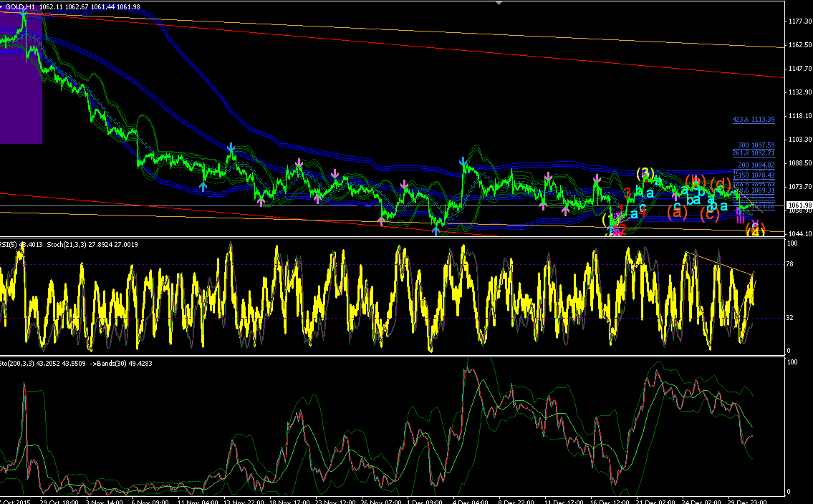This screenshot has width=813, height=504.
Task: Click Fibonacci level 423.6 1113.39
Action: 754,120
